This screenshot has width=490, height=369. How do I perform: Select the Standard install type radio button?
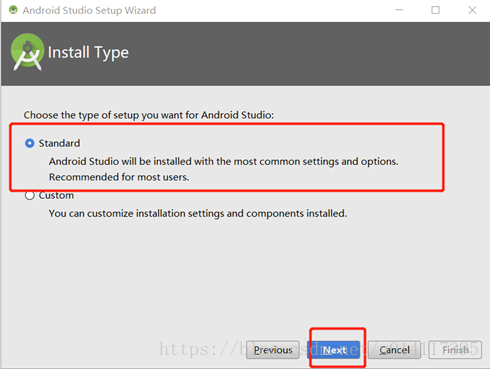click(30, 143)
